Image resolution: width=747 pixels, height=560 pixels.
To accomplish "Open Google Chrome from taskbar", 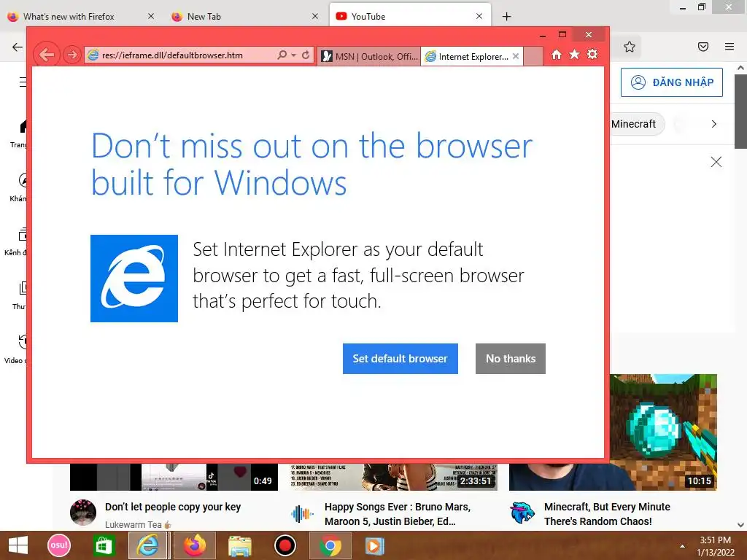I will click(330, 545).
